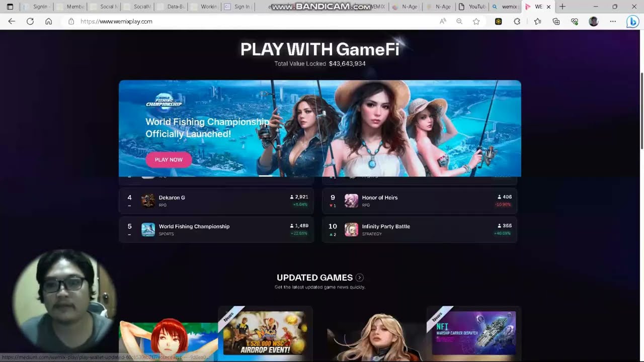Open Dekaron G ranking row
Image resolution: width=644 pixels, height=362 pixels.
pos(216,201)
